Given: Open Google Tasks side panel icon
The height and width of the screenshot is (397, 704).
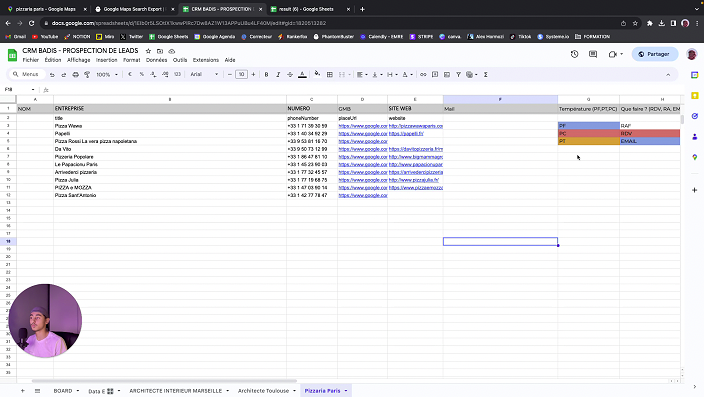Looking at the screenshot, I should 695,116.
